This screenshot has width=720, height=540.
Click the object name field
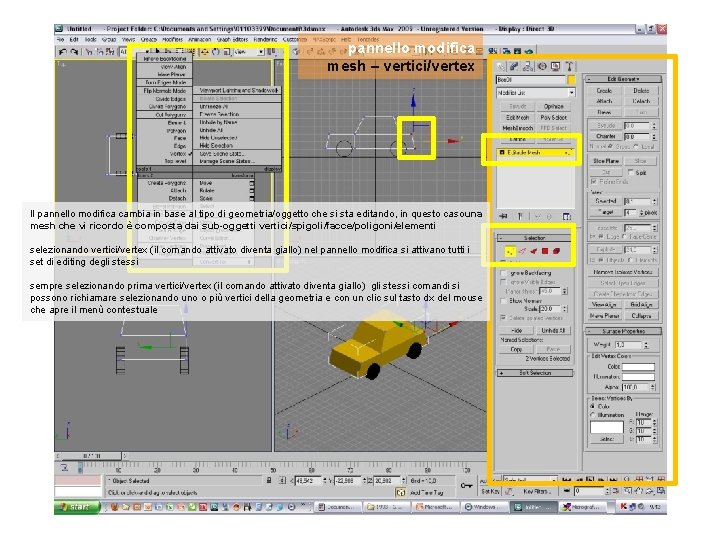click(x=531, y=80)
